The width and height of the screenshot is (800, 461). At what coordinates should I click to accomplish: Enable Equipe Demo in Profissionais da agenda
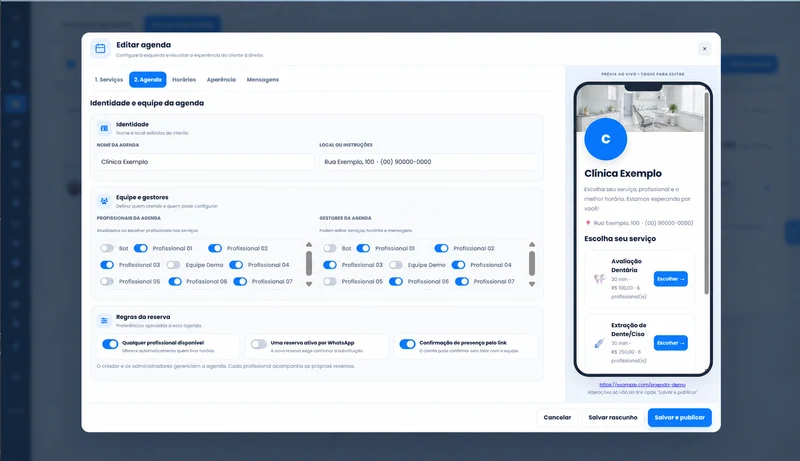click(x=173, y=265)
